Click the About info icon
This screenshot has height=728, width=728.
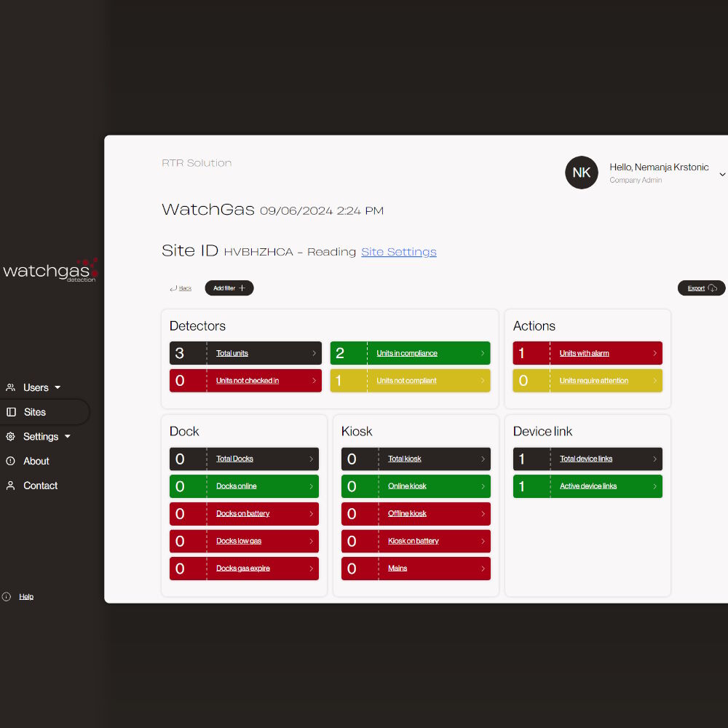[x=10, y=461]
